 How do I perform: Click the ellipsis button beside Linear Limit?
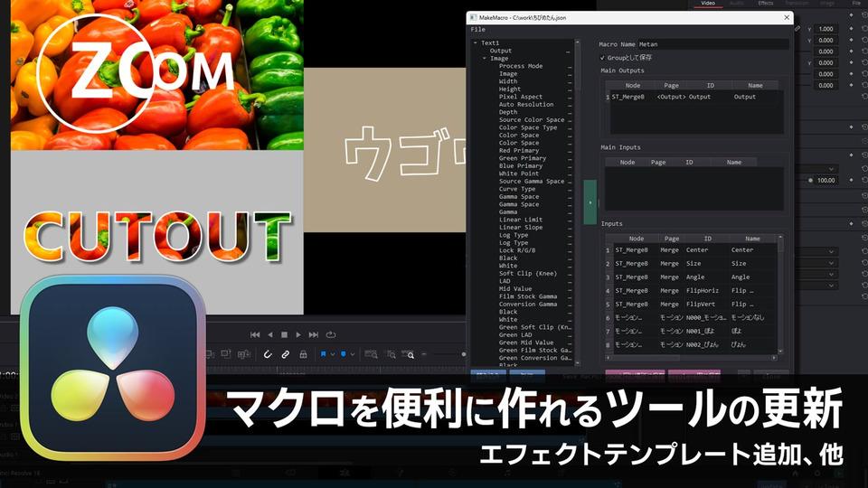[x=569, y=220]
